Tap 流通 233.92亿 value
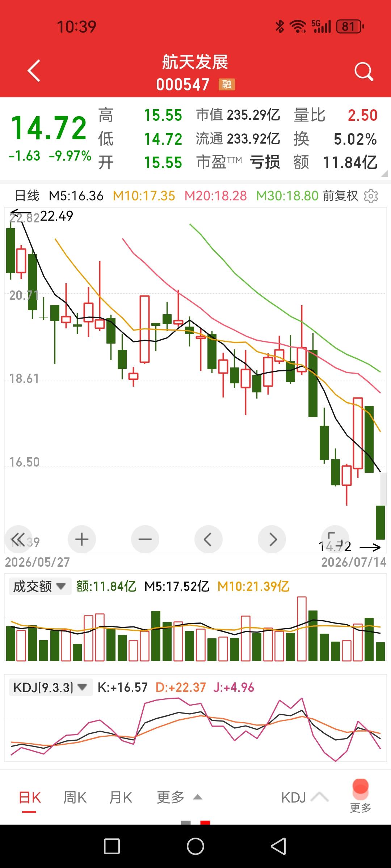Screen dimensions: 391x868 click(x=253, y=139)
